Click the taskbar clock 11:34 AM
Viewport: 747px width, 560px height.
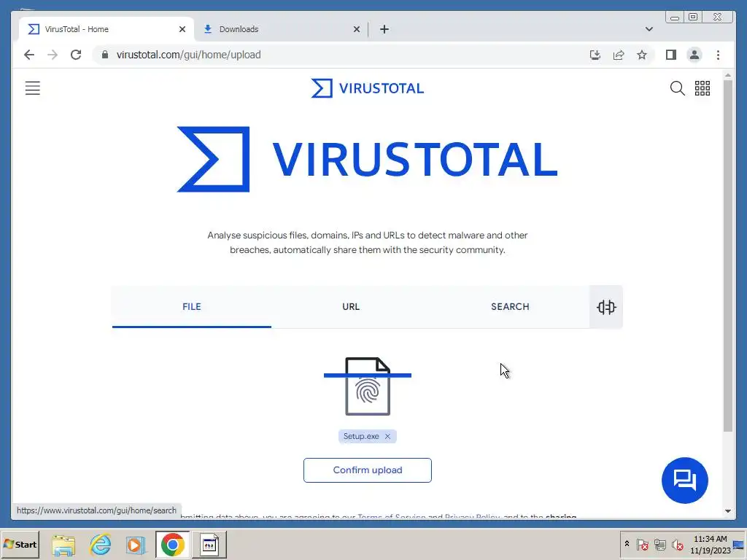pos(711,539)
